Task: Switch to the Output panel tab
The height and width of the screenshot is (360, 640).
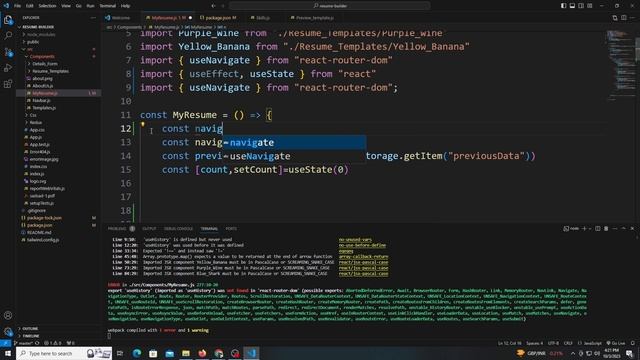Action: coord(149,229)
